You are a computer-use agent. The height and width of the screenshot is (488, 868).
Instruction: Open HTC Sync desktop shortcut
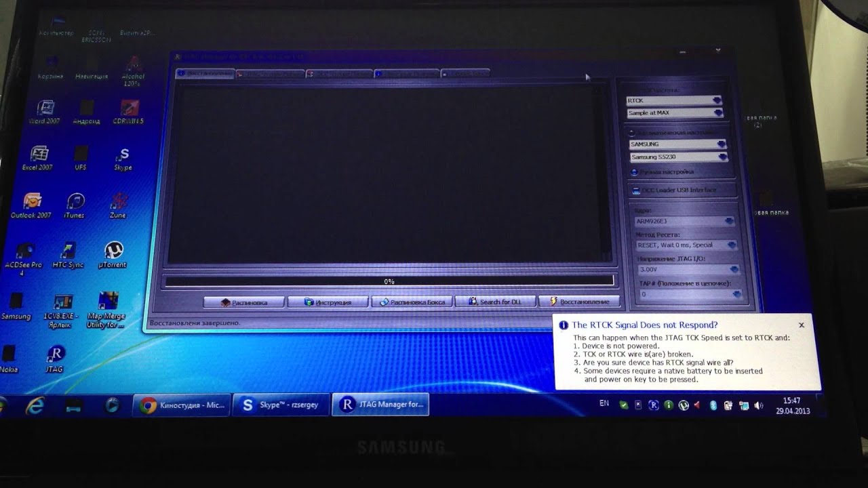[x=67, y=255]
